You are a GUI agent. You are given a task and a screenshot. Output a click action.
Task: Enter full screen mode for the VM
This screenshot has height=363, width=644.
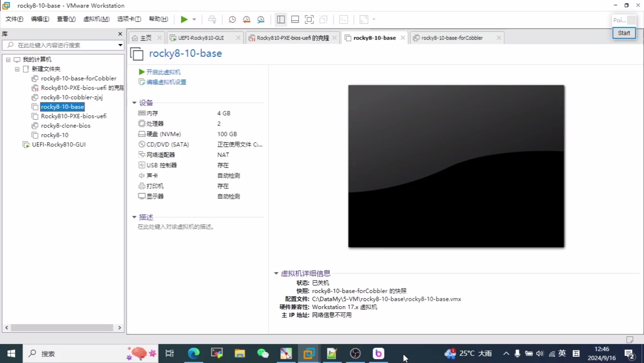309,19
